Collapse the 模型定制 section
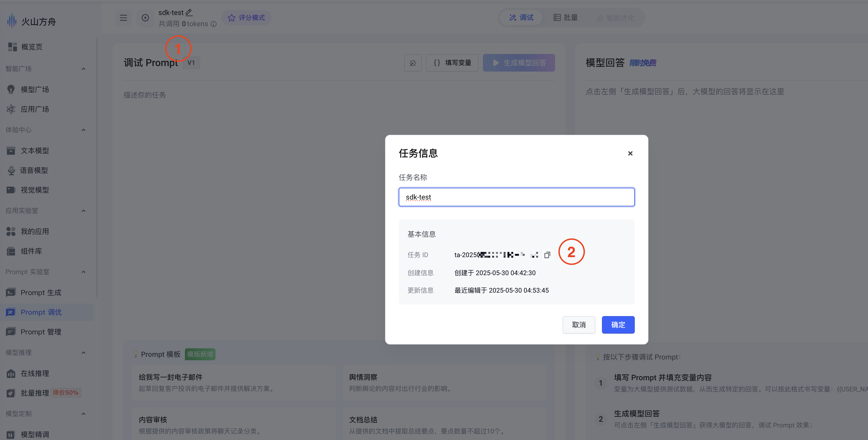Screen dimensions: 868x440 point(84,414)
